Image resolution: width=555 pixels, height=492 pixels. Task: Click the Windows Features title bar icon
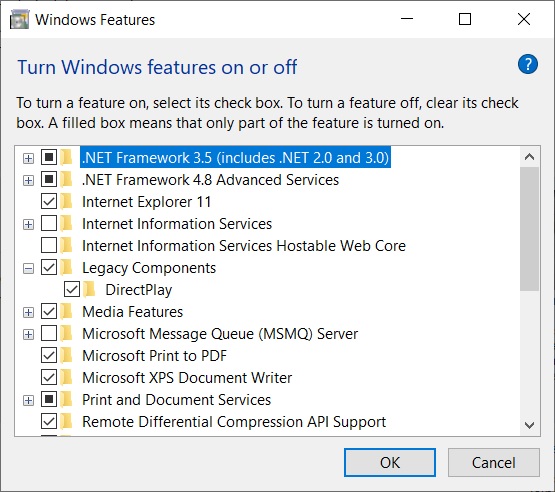click(x=19, y=19)
